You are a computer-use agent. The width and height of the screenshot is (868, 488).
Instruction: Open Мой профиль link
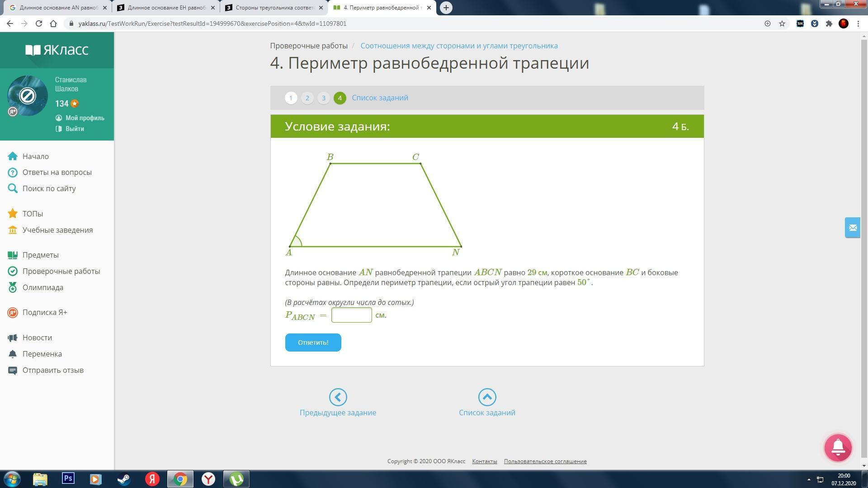[x=85, y=118]
